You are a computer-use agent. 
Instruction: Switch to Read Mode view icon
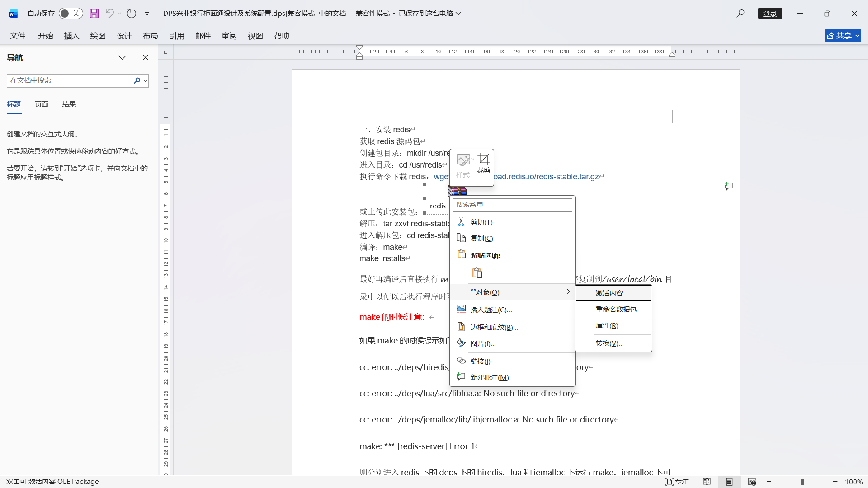click(707, 482)
